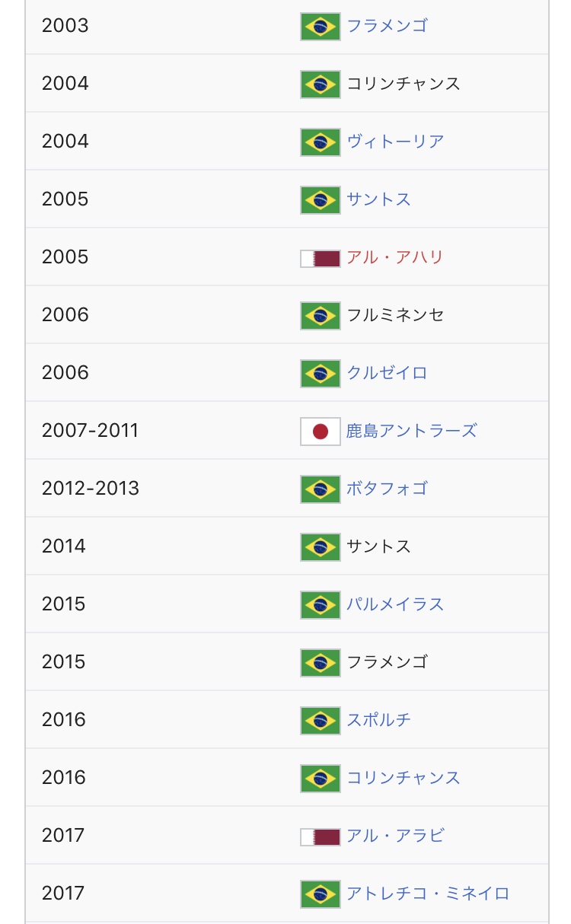Select the 2007-2011 year cell
Viewport: 571px width, 924px height.
pyautogui.click(x=90, y=431)
